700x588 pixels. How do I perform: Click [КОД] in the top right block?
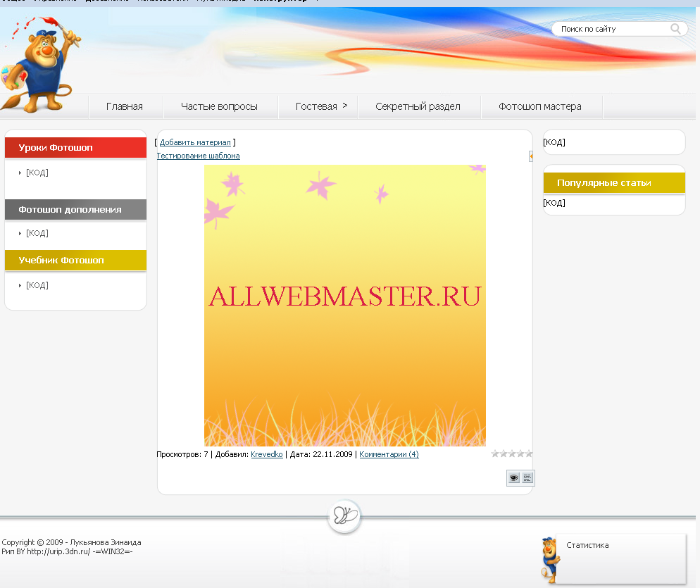554,142
